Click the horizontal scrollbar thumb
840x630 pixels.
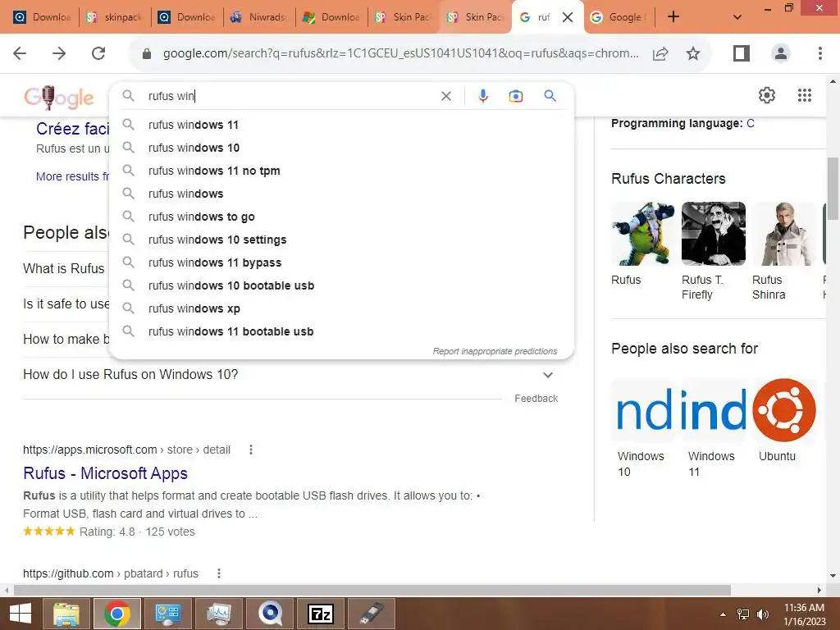coord(372,591)
